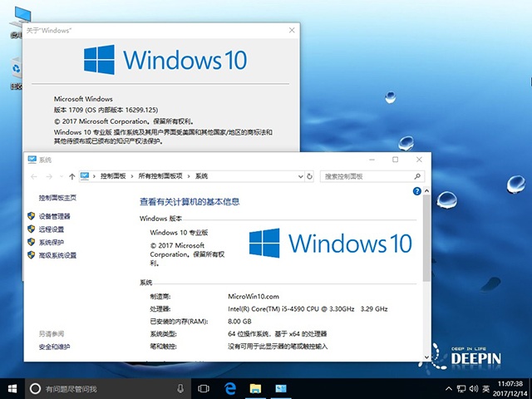Open 远程设置 link
The width and height of the screenshot is (532, 399).
click(52, 229)
